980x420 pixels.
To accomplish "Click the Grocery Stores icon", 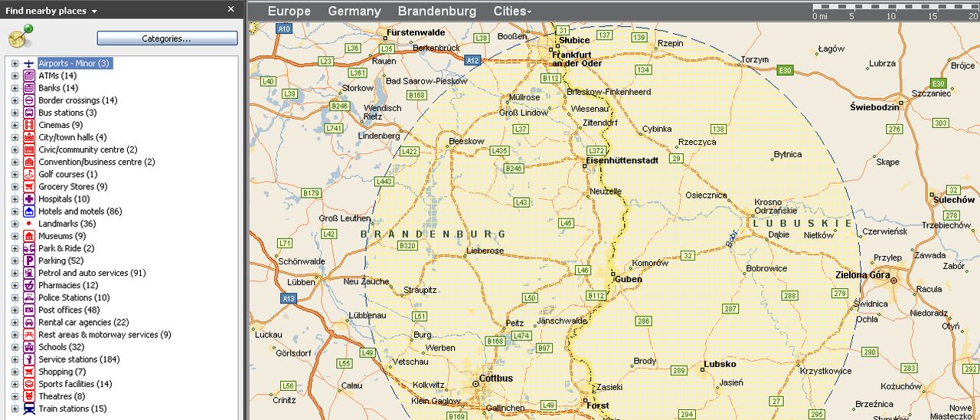I will 29,186.
